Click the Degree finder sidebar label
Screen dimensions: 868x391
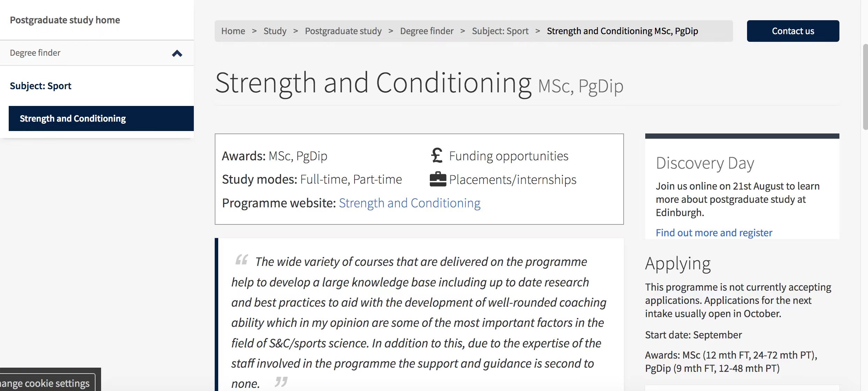pyautogui.click(x=35, y=53)
